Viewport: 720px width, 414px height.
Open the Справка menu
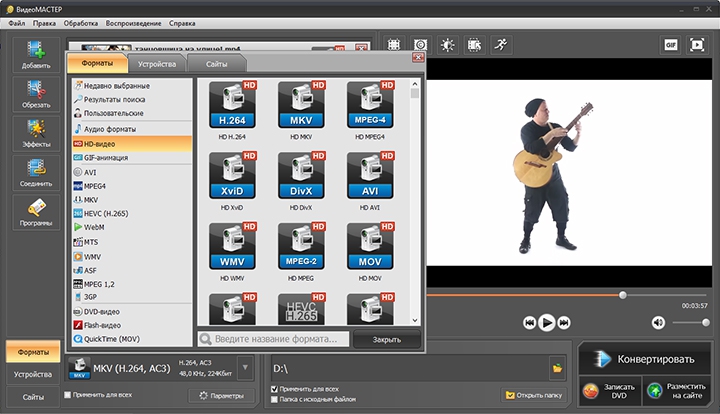point(182,23)
